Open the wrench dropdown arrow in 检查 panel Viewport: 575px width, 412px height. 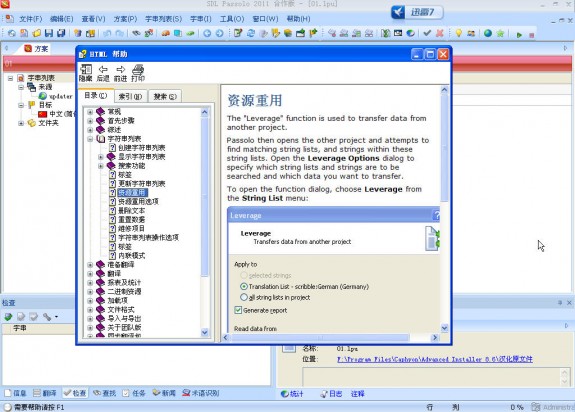(x=56, y=316)
